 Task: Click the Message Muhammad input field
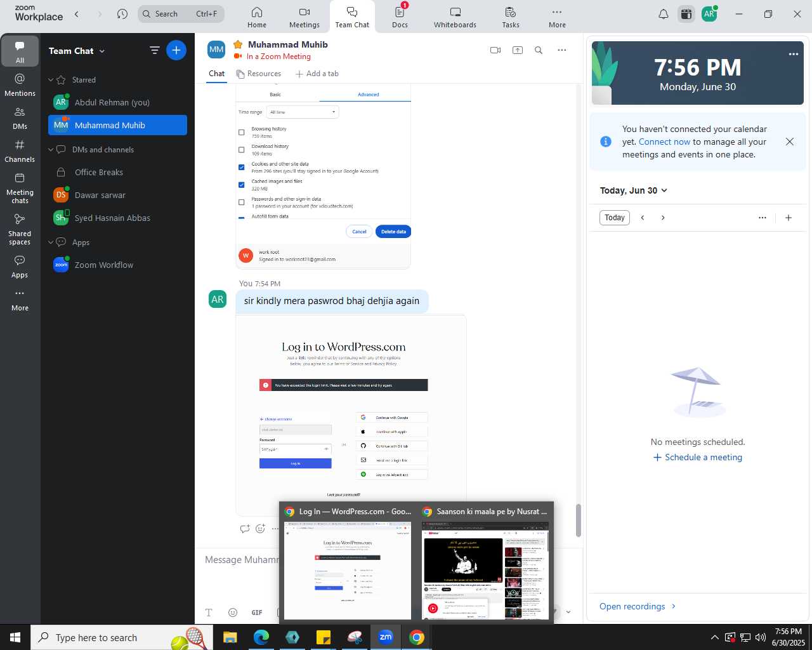point(242,559)
